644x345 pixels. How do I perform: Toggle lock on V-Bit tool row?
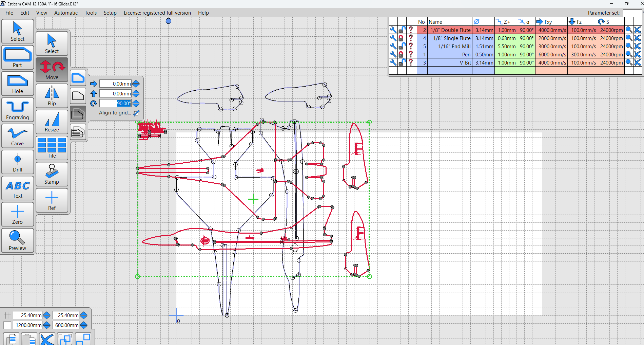402,62
